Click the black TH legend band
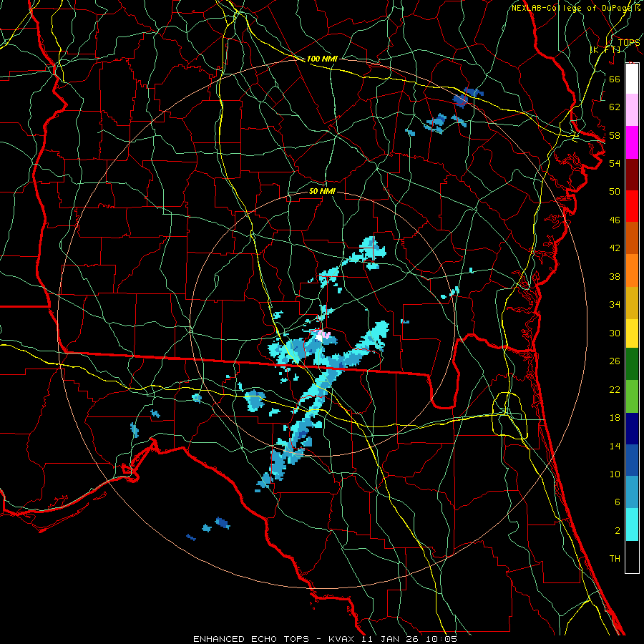The width and height of the screenshot is (644, 644). coord(632,557)
